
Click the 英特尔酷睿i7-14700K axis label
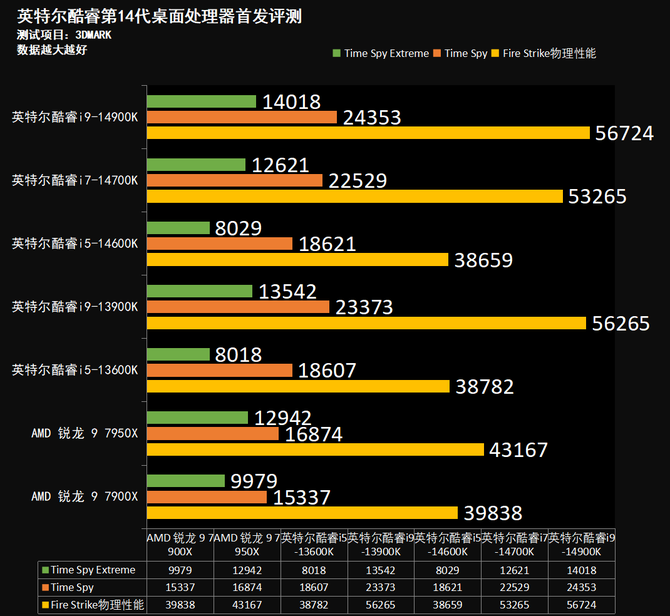[75, 180]
